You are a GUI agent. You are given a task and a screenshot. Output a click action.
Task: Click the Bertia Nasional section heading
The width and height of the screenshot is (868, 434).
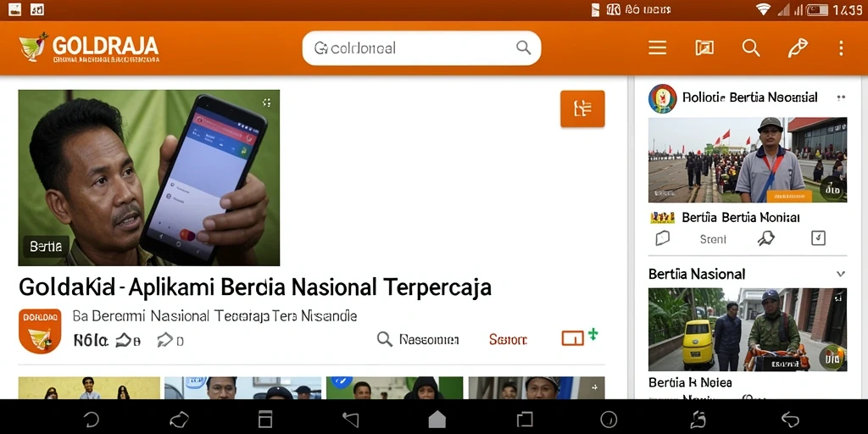pos(697,274)
